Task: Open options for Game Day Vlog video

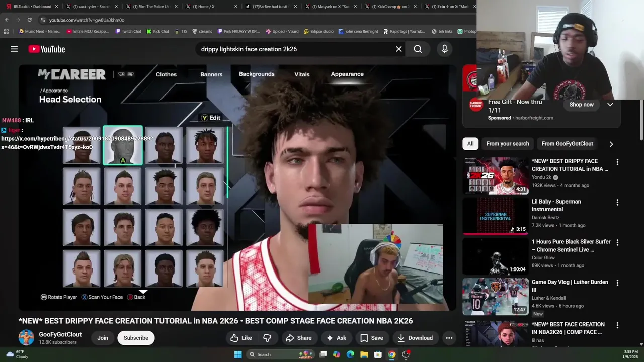Action: coord(617,283)
